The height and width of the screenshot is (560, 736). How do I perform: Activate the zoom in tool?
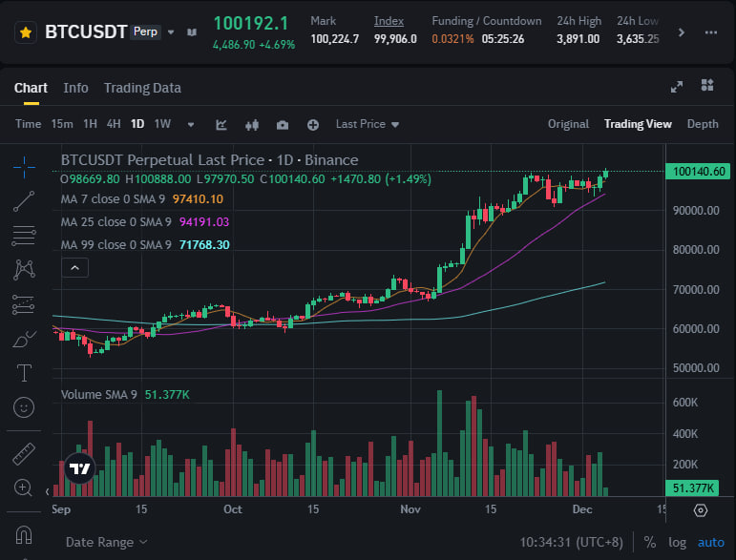click(24, 487)
